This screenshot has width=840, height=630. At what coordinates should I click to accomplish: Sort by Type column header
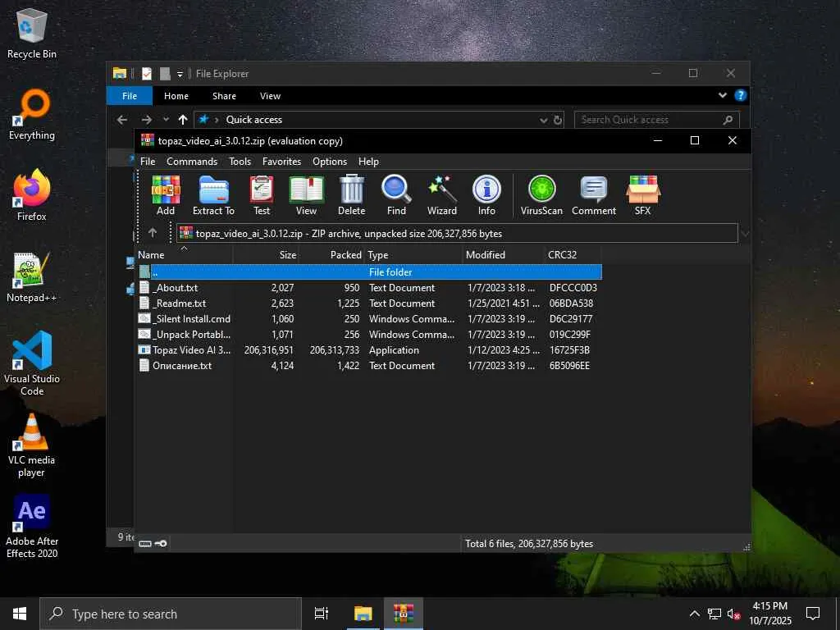(x=413, y=255)
